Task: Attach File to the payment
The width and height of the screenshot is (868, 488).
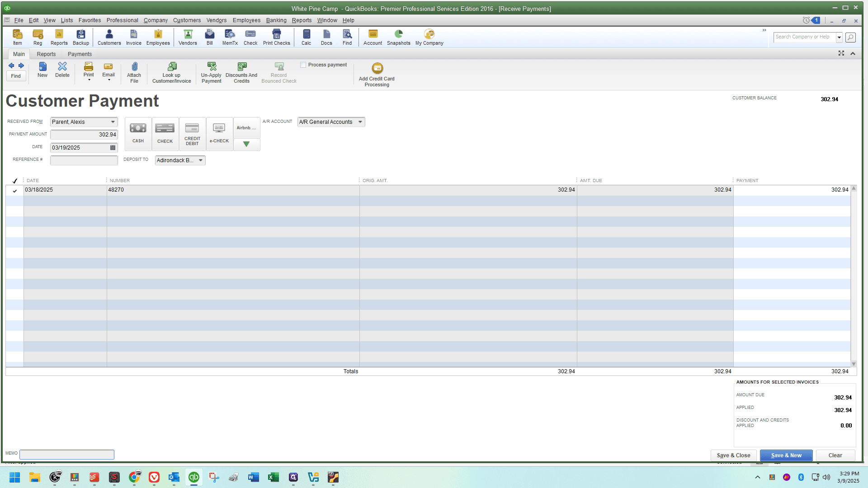Action: pyautogui.click(x=134, y=72)
